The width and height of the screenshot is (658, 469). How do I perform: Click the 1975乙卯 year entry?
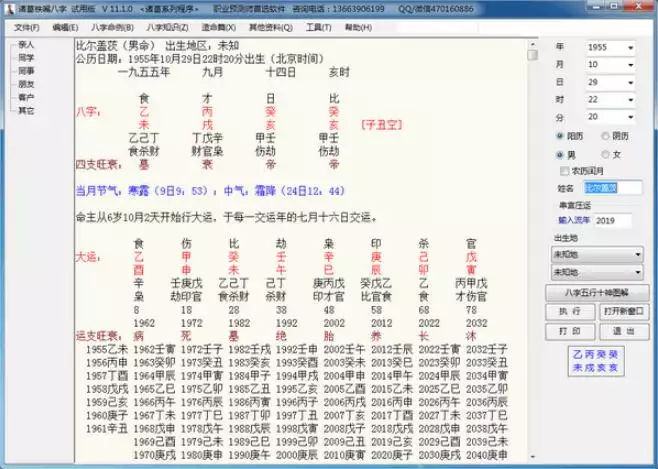tap(202, 389)
